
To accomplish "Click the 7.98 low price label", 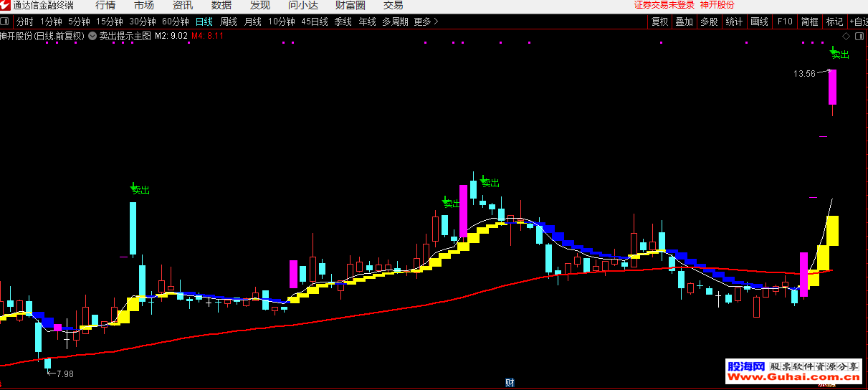I will click(x=65, y=374).
